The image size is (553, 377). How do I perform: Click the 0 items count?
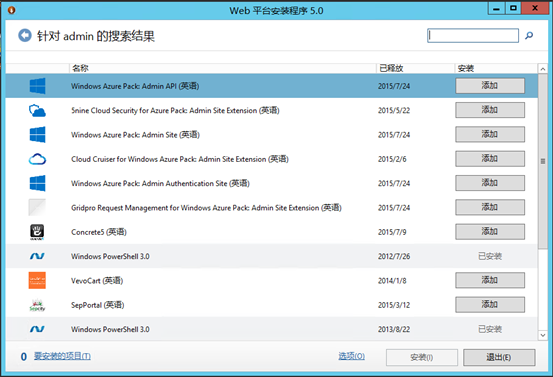click(24, 357)
